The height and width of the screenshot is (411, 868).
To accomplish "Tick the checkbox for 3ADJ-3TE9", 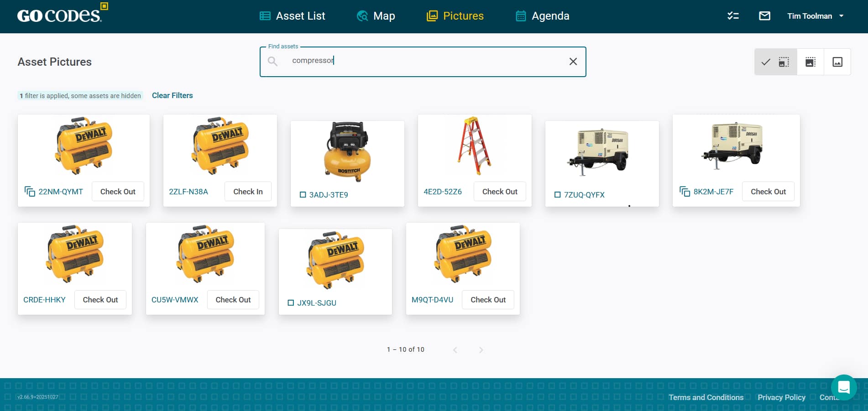I will 303,195.
